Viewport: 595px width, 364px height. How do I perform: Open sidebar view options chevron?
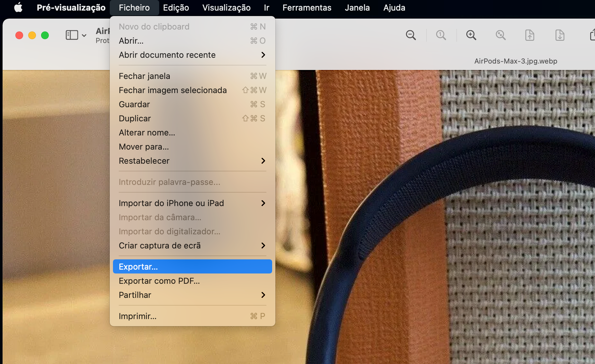coord(84,35)
